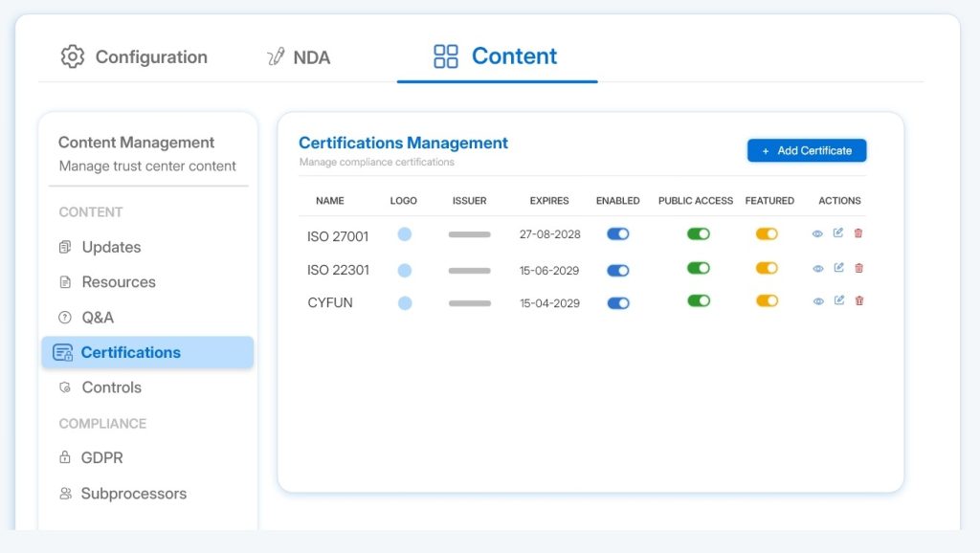Click the CYFUN logo circle
980x553 pixels.
point(405,303)
